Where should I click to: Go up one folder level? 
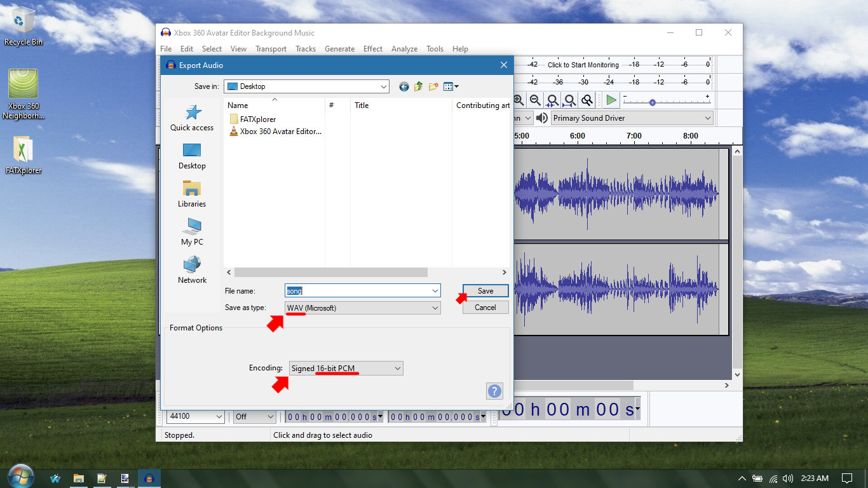419,86
